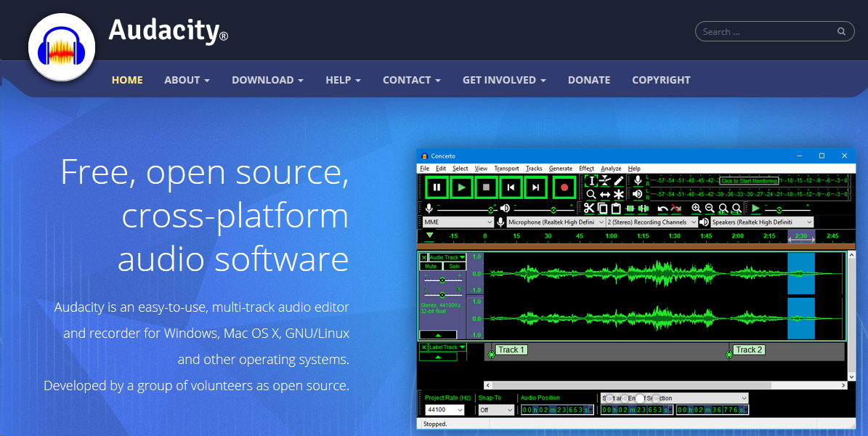The width and height of the screenshot is (868, 436).
Task: Select the Time Shift arrow tool
Action: 605,195
